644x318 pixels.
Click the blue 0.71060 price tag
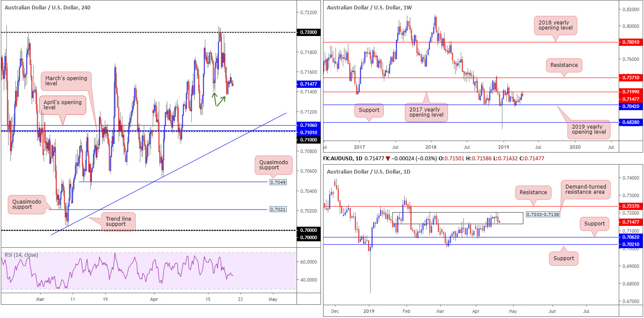pos(308,125)
